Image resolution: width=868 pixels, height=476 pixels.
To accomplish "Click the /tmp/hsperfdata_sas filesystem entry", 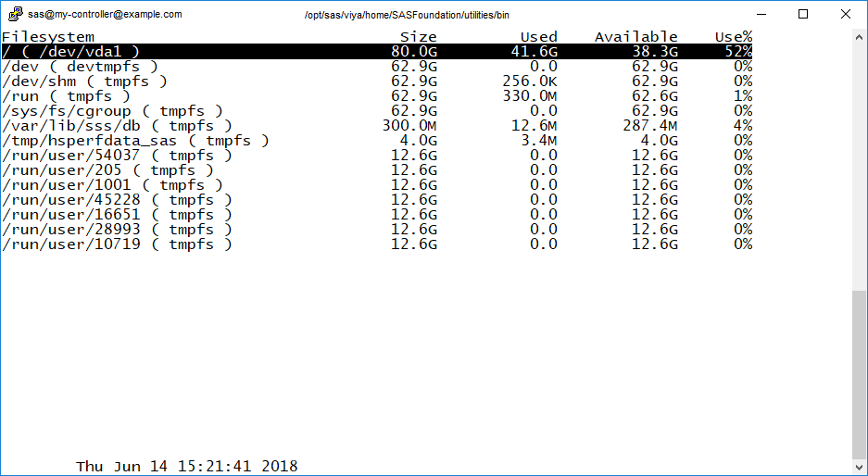I will (135, 141).
